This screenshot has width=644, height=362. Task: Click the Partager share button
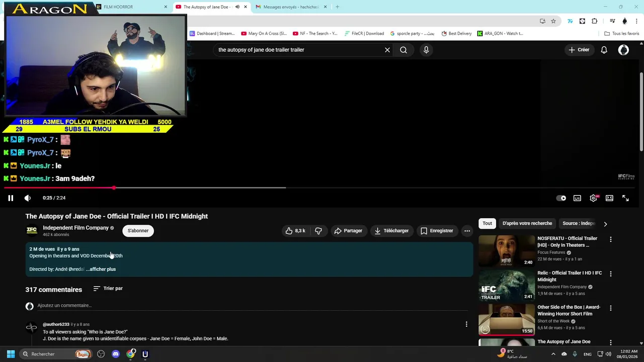(x=348, y=231)
